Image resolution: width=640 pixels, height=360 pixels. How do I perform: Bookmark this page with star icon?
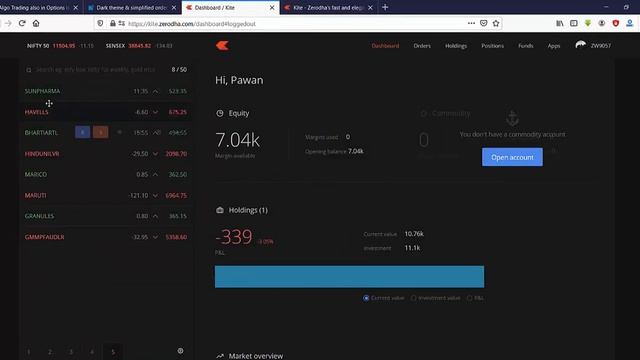496,23
